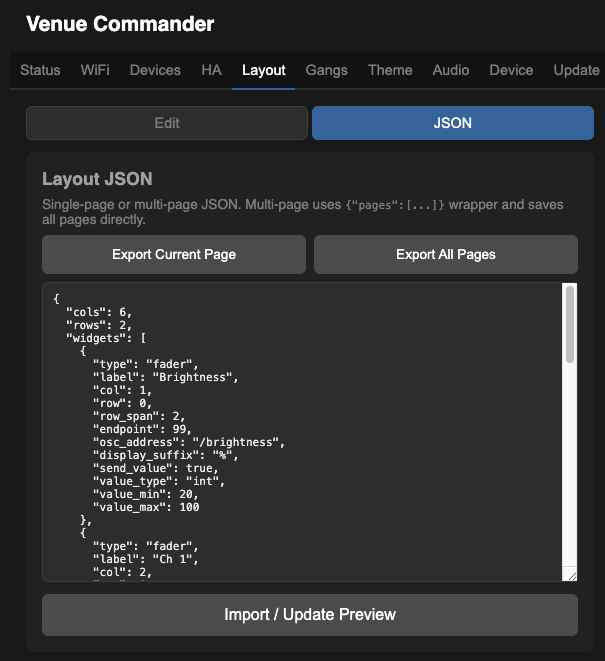
Task: Select the Update tab
Action: [x=576, y=70]
